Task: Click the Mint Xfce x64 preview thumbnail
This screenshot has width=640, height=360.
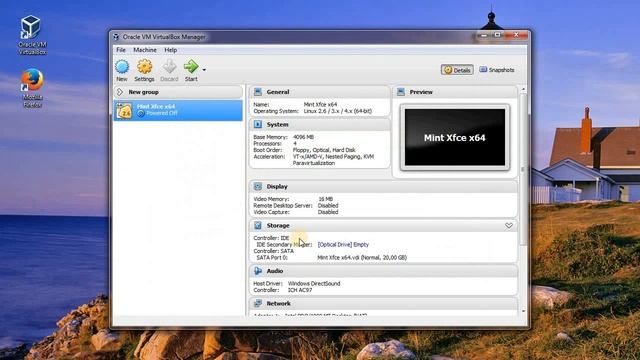Action: [455, 137]
